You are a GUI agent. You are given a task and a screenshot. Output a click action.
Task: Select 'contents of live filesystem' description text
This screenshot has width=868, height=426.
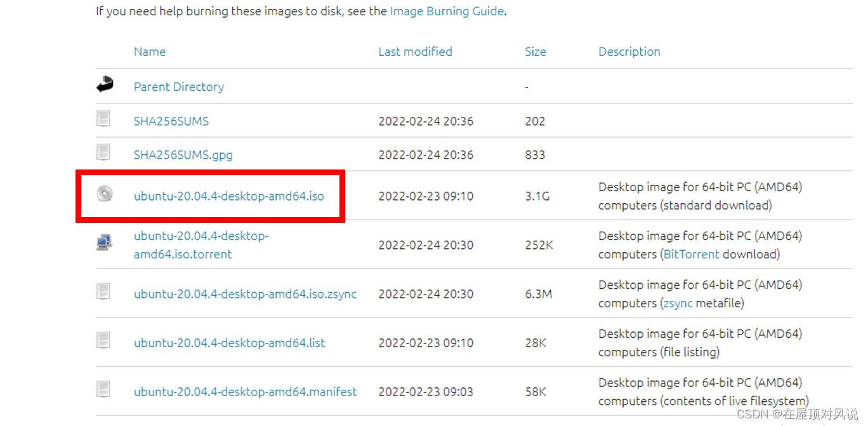733,401
